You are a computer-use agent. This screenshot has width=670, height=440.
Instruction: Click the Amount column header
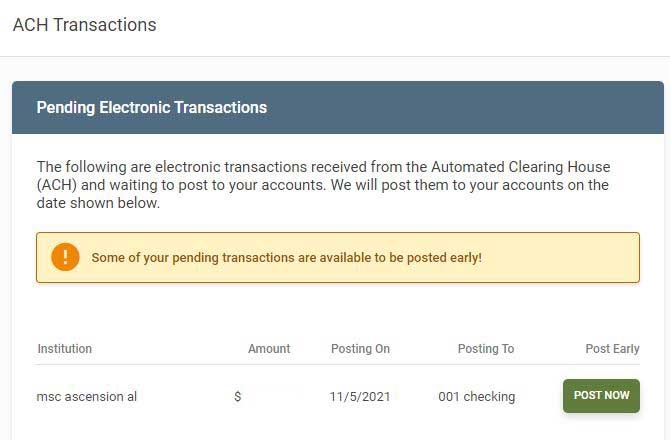click(x=269, y=349)
